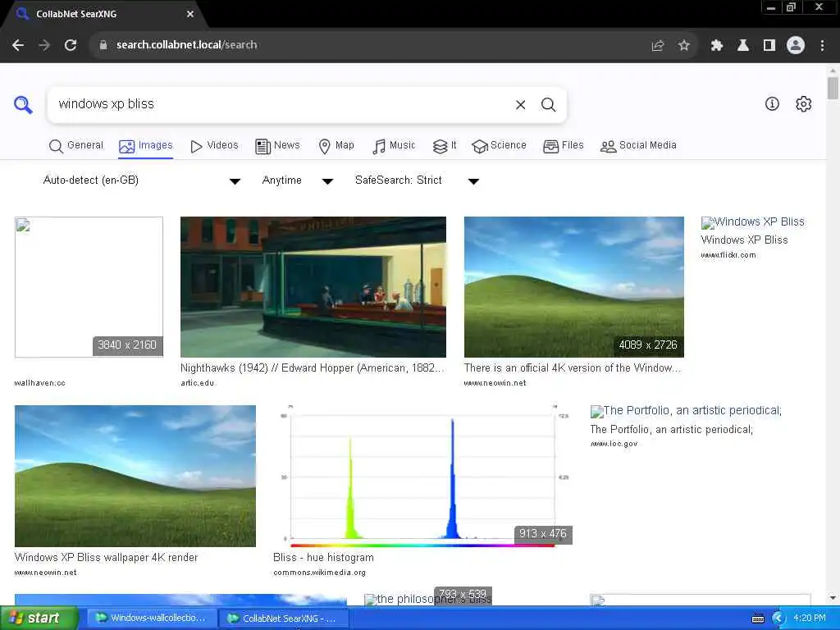Open the Auto-detect (en-GB) language dropdown
The image size is (840, 630).
[141, 180]
